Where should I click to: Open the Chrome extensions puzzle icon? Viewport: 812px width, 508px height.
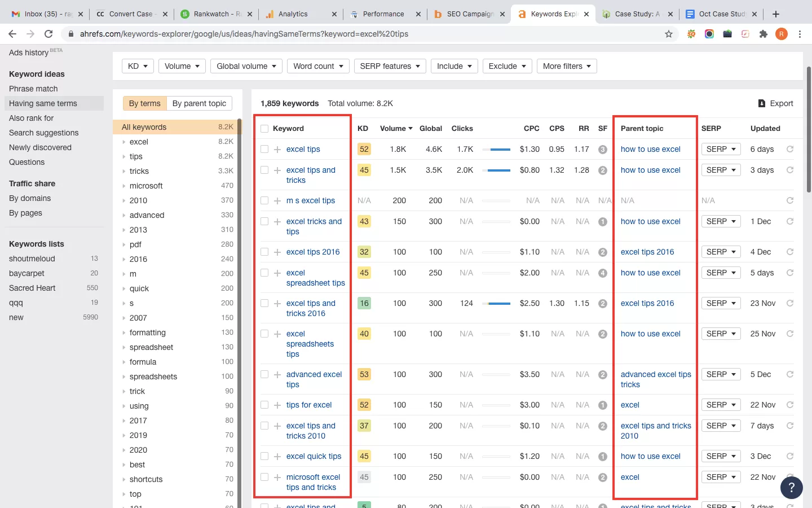pyautogui.click(x=764, y=34)
